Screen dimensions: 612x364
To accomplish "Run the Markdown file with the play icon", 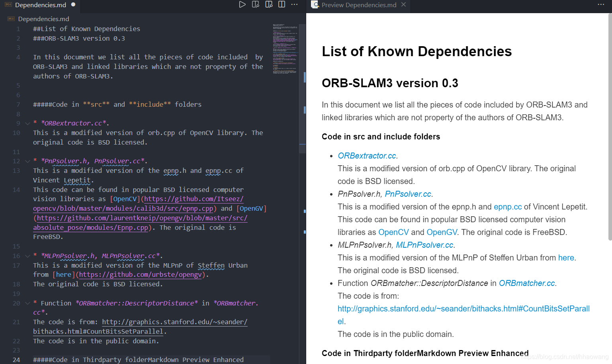I will coord(242,4).
